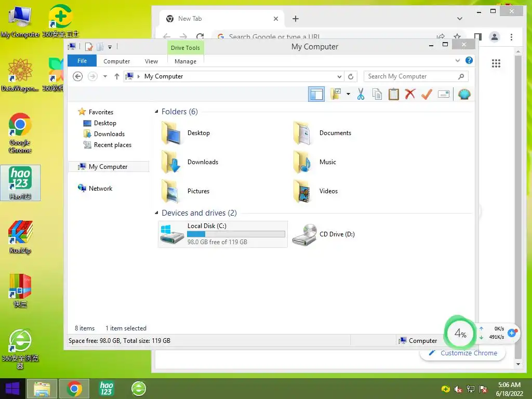Go forward in Explorer navigation
Viewport: 532px width, 399px height.
point(92,76)
